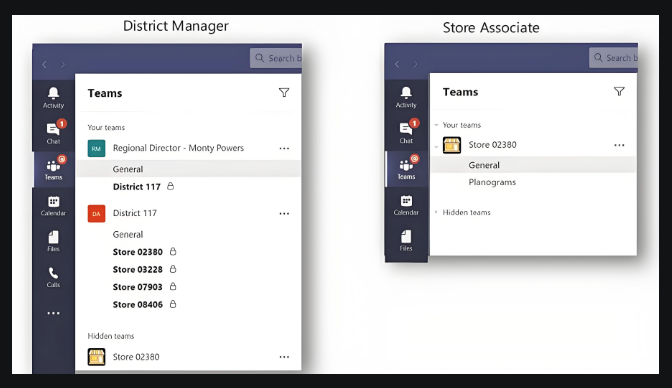Filter teams in Store Associate window

pos(619,91)
